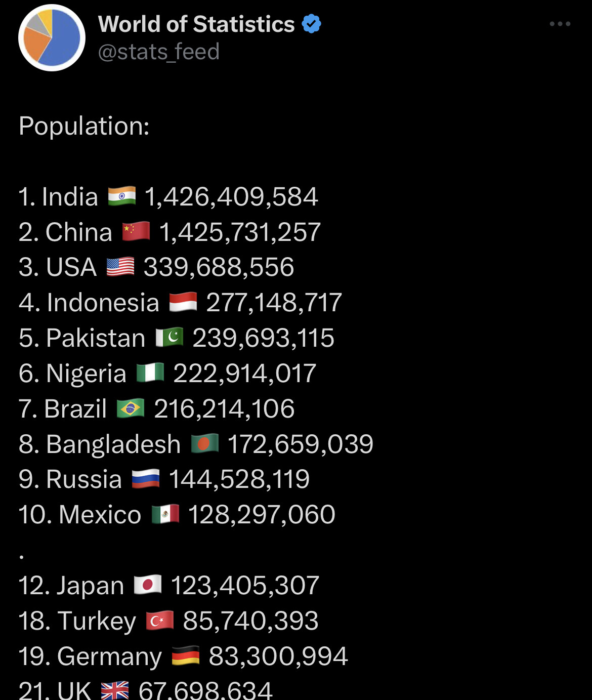Click the Japan flag emoji
This screenshot has width=592, height=700.
point(148,585)
